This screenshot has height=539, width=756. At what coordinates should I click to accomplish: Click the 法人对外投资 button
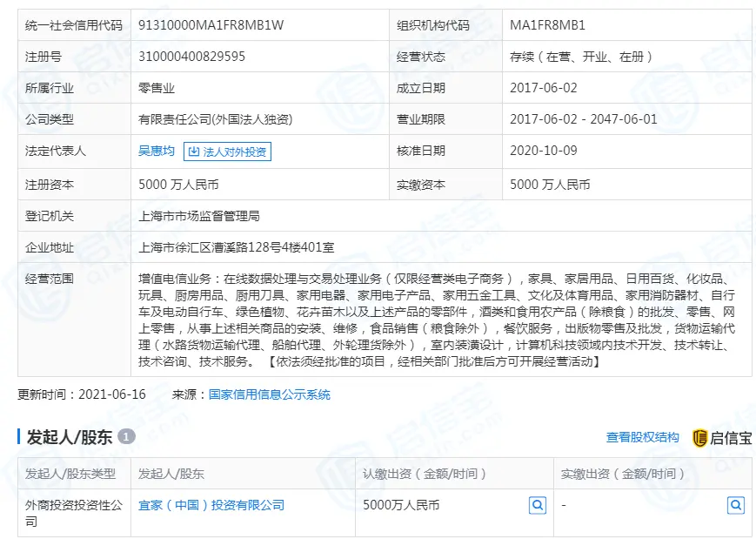click(228, 152)
